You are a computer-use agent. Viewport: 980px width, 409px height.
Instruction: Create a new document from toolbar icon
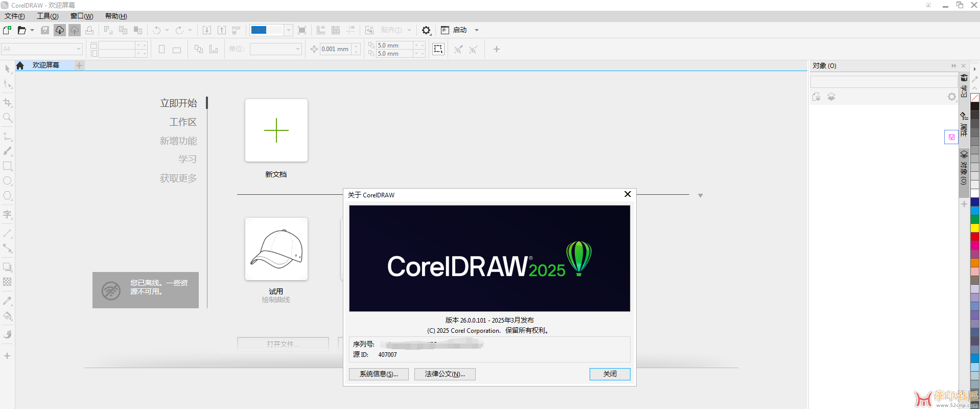[7, 30]
